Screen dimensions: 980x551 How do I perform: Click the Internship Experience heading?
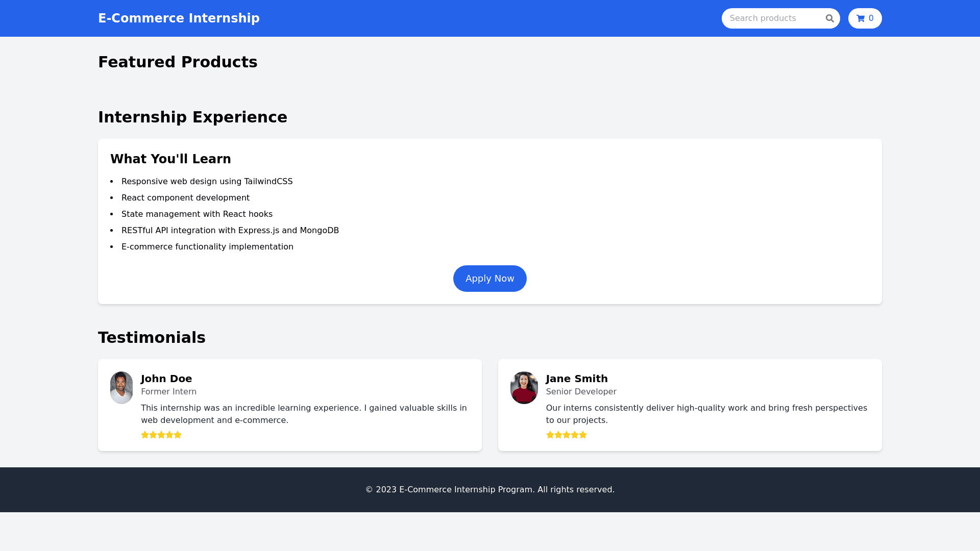(x=192, y=117)
